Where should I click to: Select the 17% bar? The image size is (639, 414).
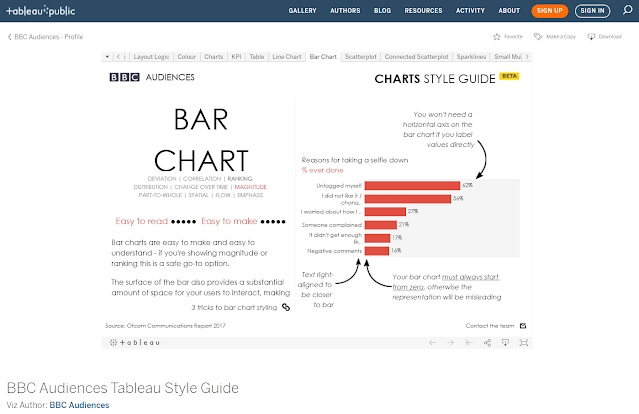click(x=377, y=238)
